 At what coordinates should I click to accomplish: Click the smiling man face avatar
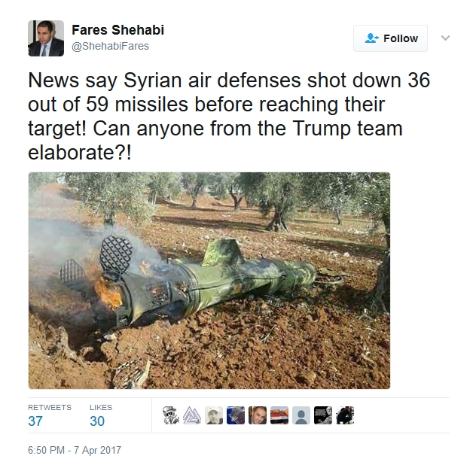(258, 415)
